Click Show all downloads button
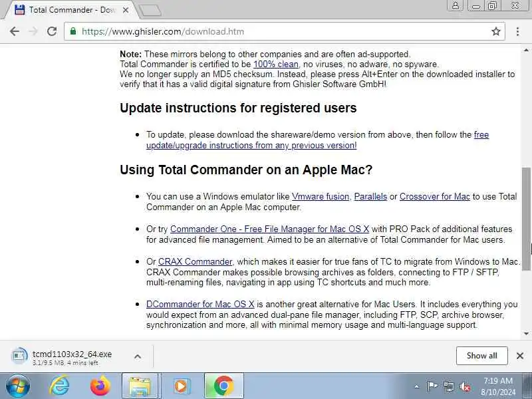Viewport: 532px width, 399px height. pos(481,356)
